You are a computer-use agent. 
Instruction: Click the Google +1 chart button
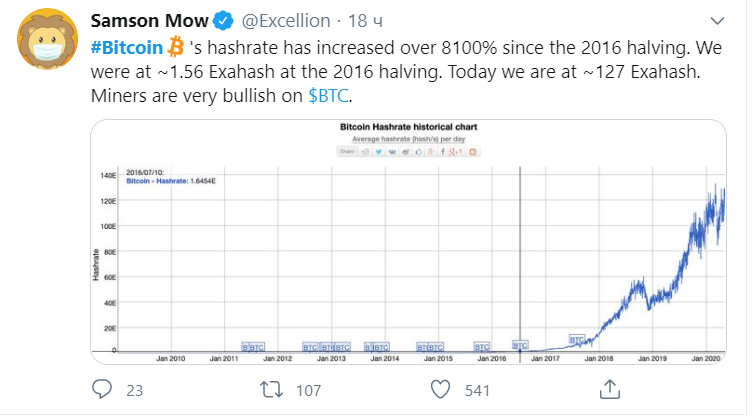pyautogui.click(x=456, y=152)
